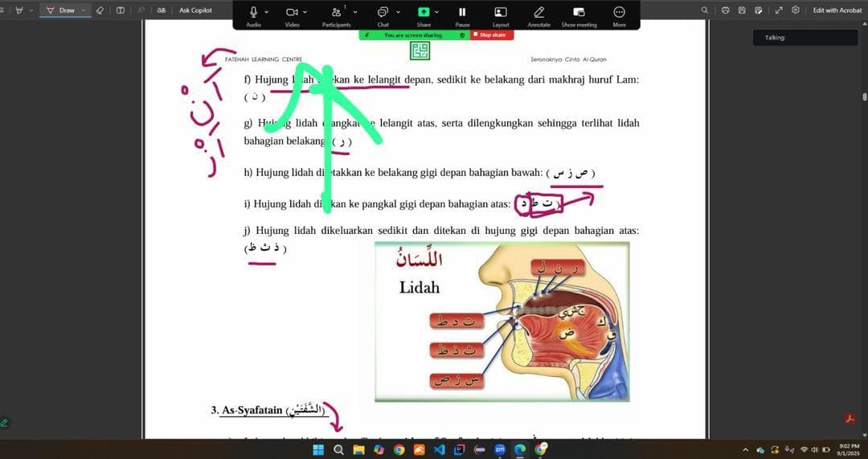Select the Eraser tool
Viewport: 868px width, 459px height.
tap(100, 10)
